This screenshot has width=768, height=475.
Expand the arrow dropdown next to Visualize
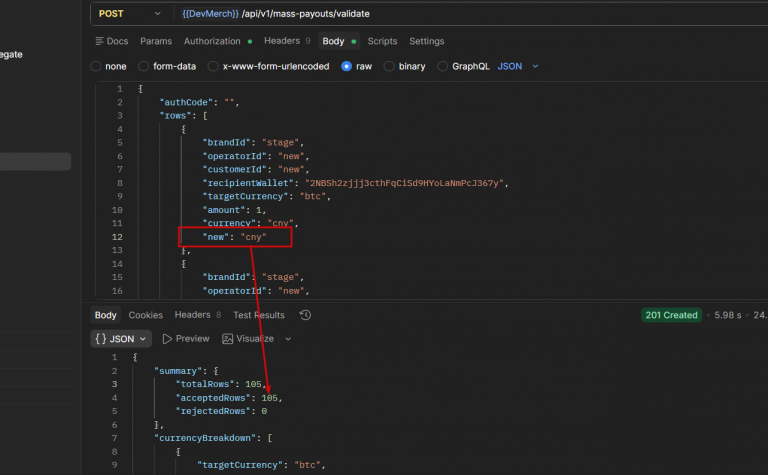pyautogui.click(x=288, y=339)
